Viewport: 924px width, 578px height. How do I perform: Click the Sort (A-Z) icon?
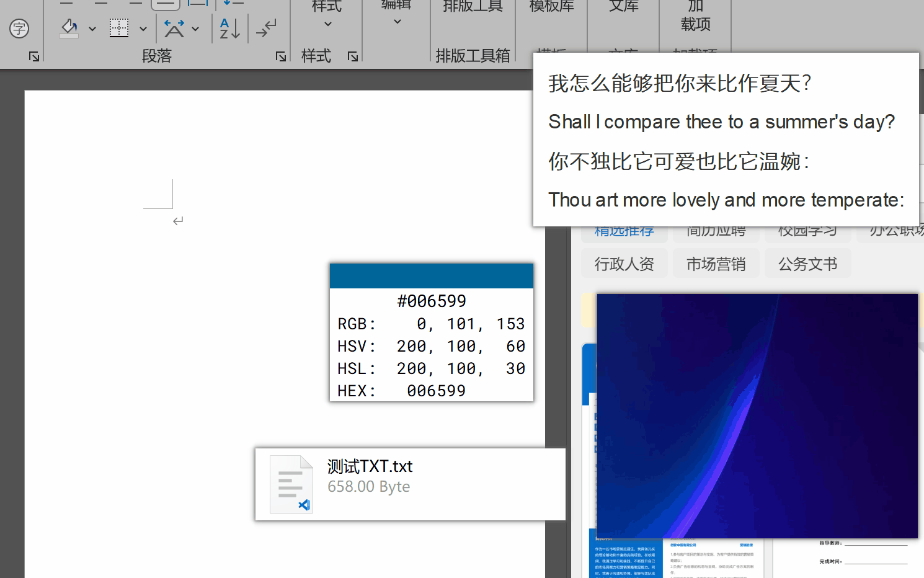229,28
